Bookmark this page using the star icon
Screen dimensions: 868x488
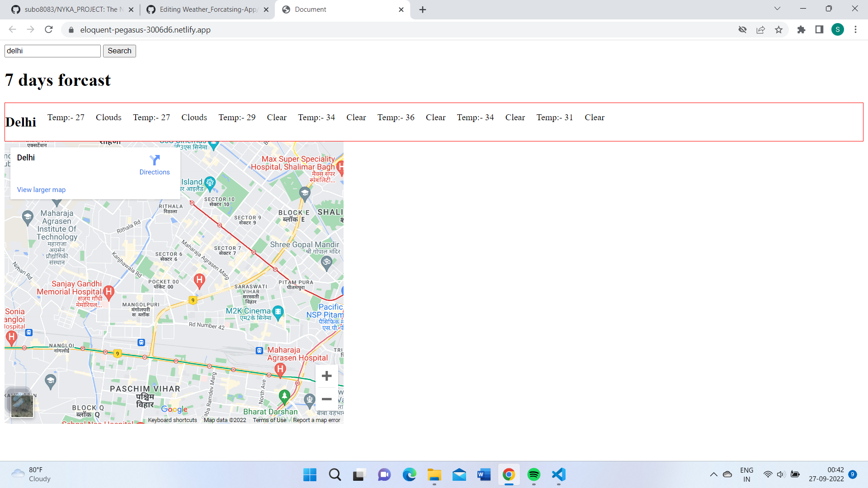(779, 29)
